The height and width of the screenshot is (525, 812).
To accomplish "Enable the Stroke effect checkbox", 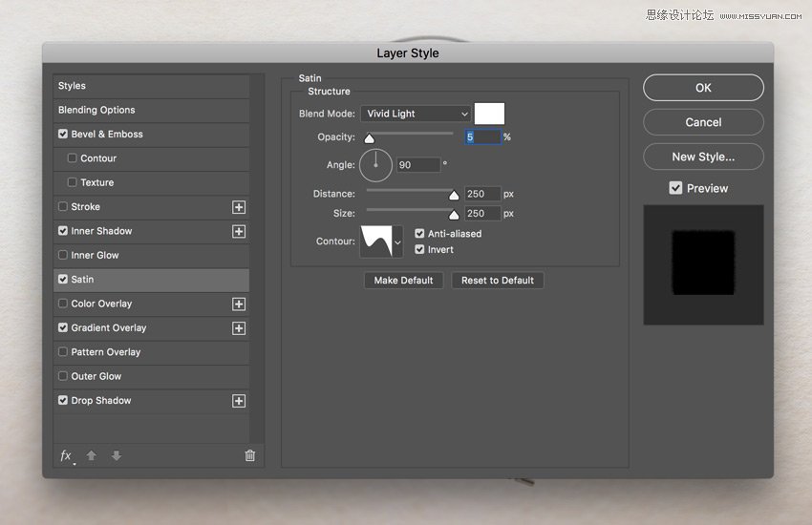I will click(63, 207).
